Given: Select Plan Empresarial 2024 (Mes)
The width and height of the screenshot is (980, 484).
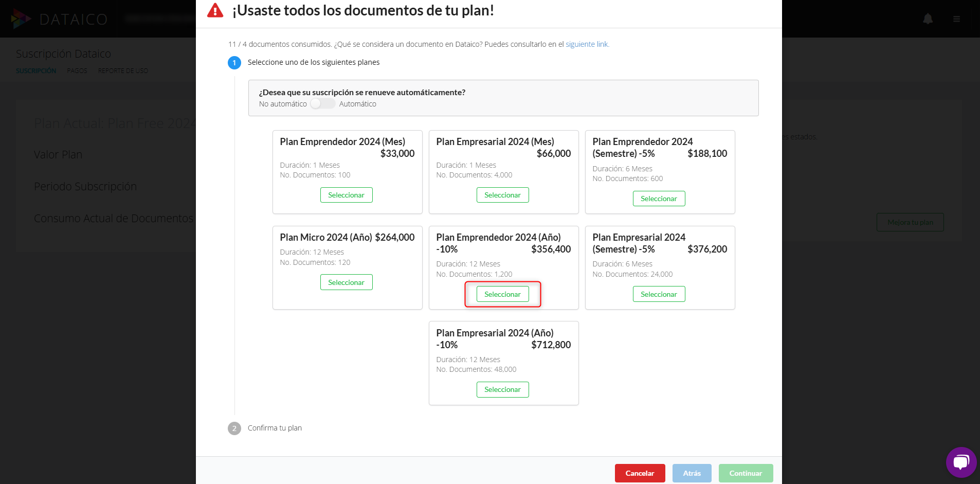Looking at the screenshot, I should click(502, 195).
